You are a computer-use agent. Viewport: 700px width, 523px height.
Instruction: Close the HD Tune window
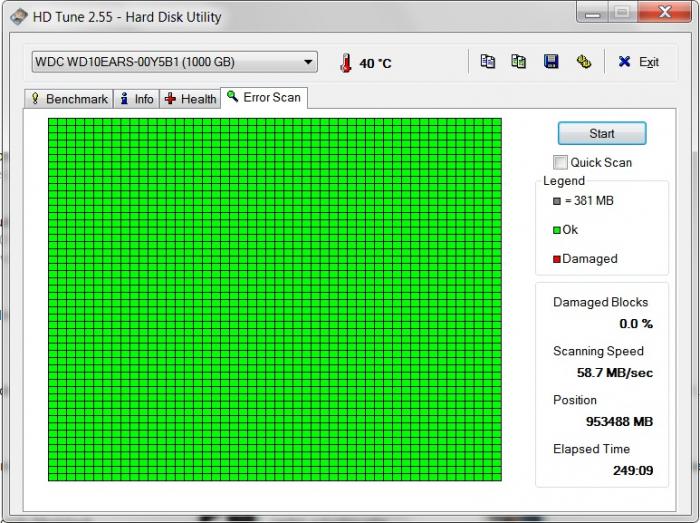665,12
